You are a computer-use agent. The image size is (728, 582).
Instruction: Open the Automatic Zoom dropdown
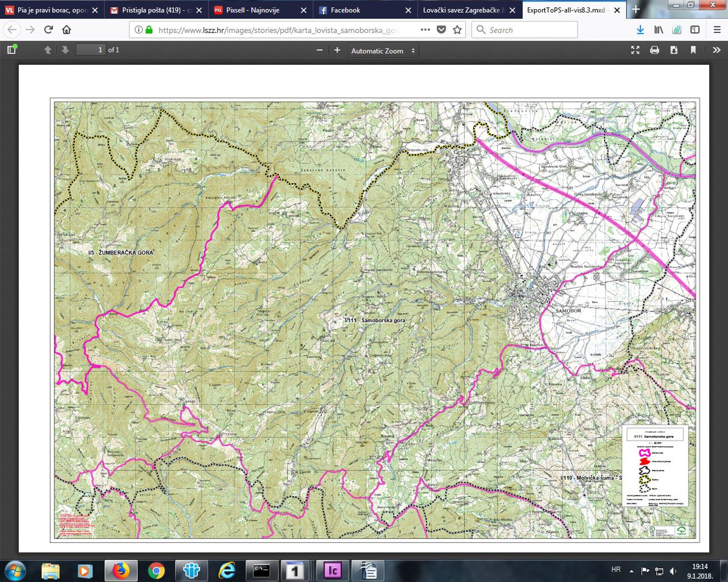click(x=383, y=51)
